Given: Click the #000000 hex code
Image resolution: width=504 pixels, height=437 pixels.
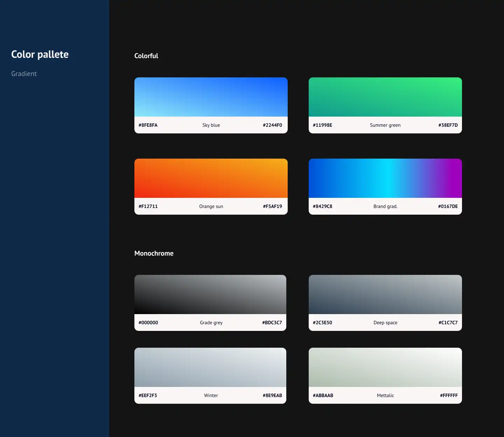Looking at the screenshot, I should pos(148,322).
